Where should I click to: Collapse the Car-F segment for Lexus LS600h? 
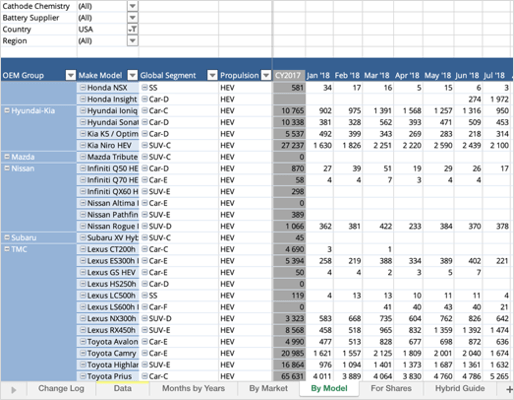[x=145, y=307]
